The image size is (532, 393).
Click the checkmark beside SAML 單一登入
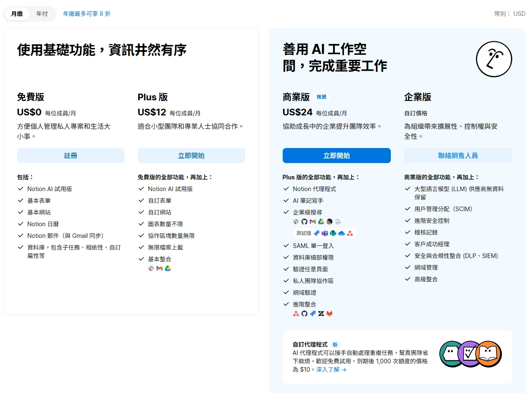(x=286, y=245)
